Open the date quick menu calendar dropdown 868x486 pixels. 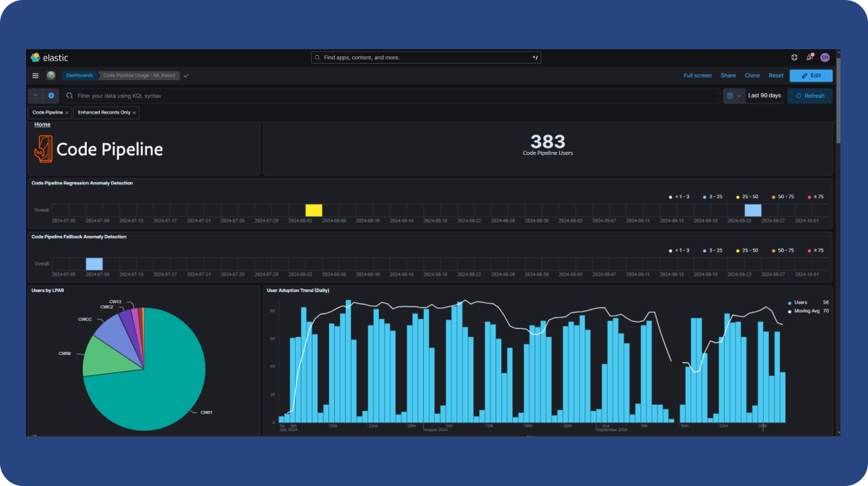pyautogui.click(x=733, y=95)
